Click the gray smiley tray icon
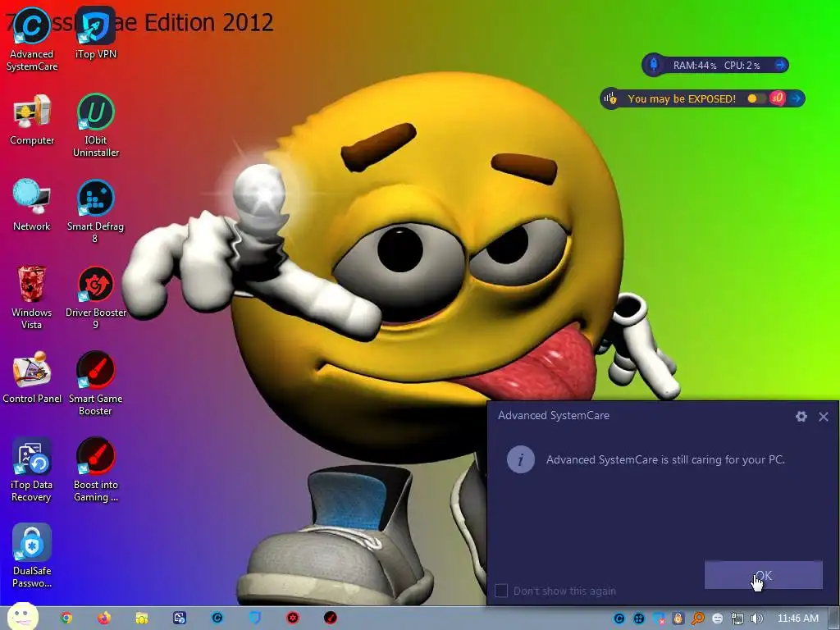The image size is (840, 630). click(x=717, y=619)
